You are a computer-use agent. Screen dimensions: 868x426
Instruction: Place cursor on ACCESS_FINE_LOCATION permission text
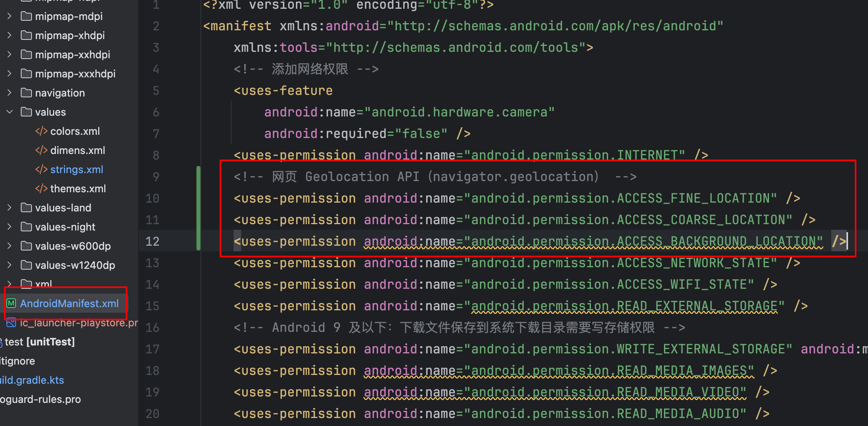coord(694,198)
